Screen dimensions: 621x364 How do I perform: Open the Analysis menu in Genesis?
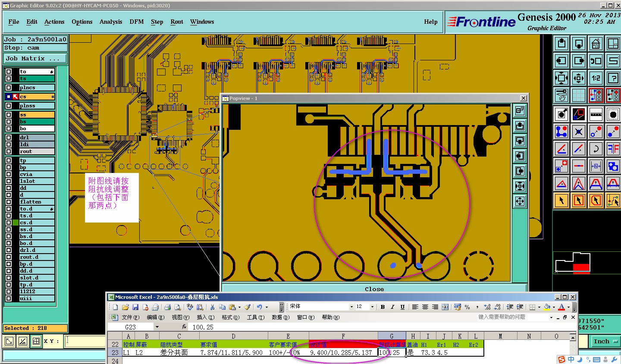(x=111, y=22)
